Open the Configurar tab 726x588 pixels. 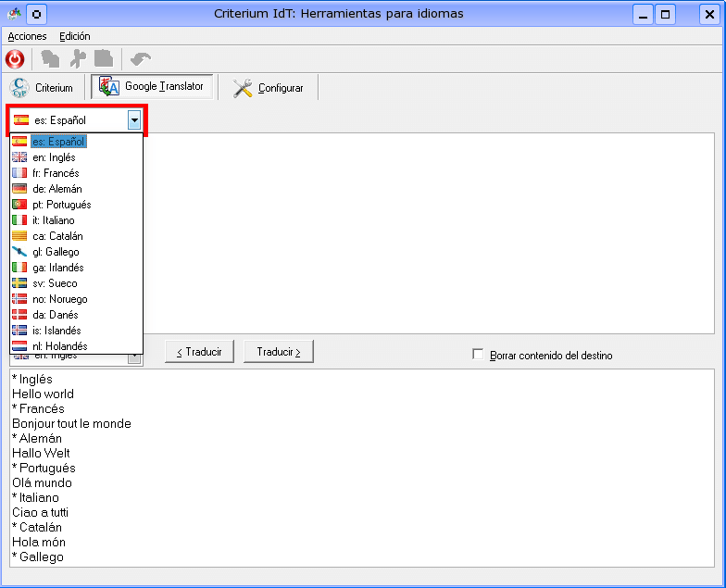pyautogui.click(x=269, y=87)
